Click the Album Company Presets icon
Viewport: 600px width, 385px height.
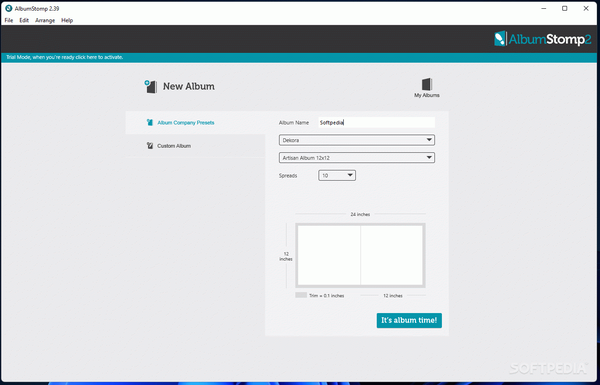coord(150,122)
